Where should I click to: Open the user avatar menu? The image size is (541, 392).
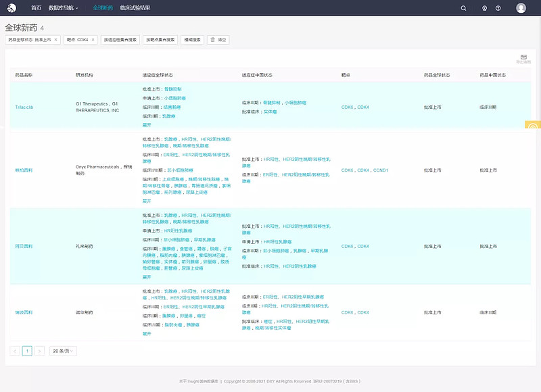(521, 8)
